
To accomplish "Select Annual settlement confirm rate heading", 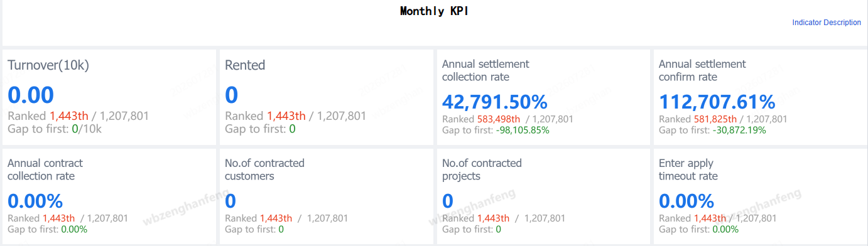I will click(702, 70).
